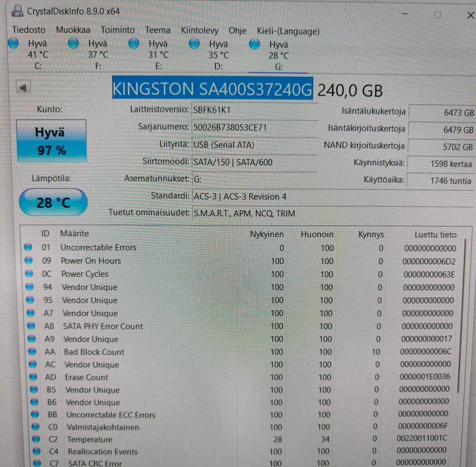Click the serial number field 50026B738053CE71
Screen dimensions: 476x467
(x=255, y=128)
